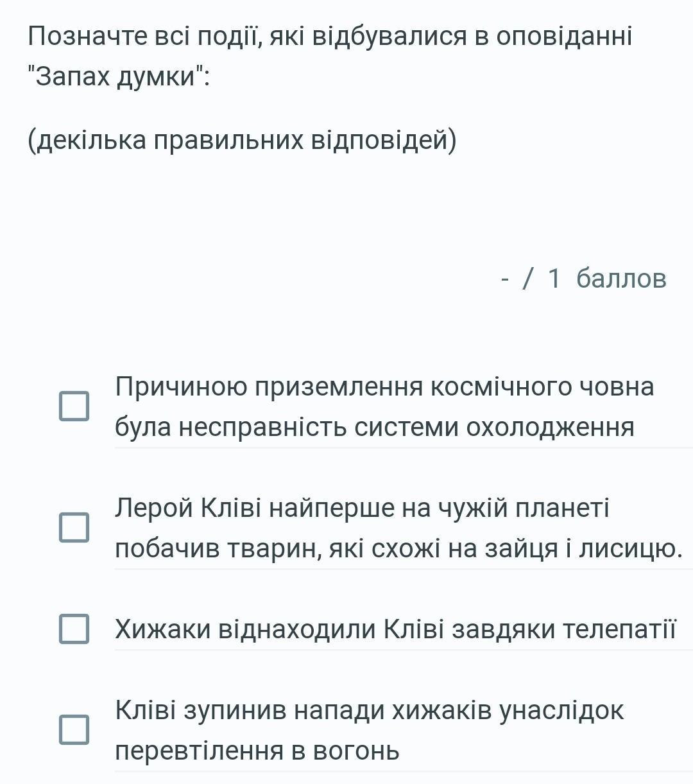This screenshot has width=693, height=784.
Task: Click the option text 'Кліві зупинив напади хижаків унаслідок'
Action: click(x=369, y=710)
